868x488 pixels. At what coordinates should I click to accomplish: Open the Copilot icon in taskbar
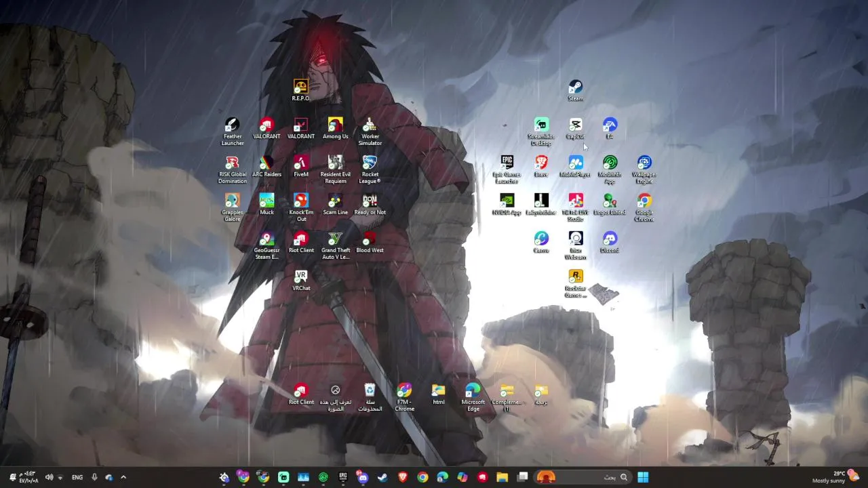[462, 477]
